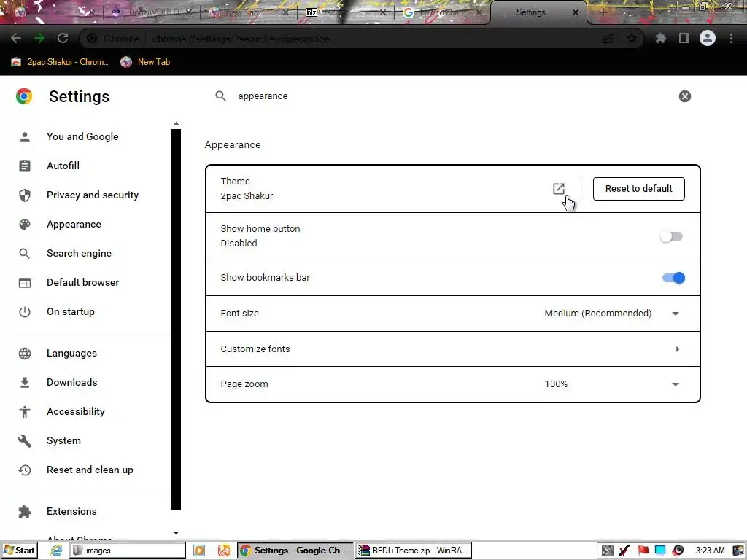This screenshot has height=560, width=747.
Task: Switch to the Google How to change tab
Action: click(x=441, y=12)
